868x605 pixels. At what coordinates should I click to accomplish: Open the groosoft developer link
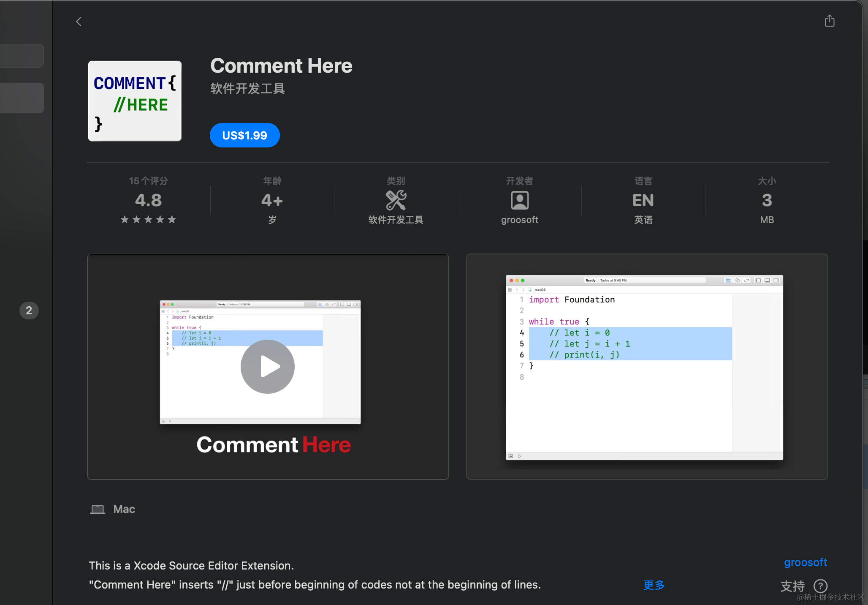pyautogui.click(x=805, y=562)
